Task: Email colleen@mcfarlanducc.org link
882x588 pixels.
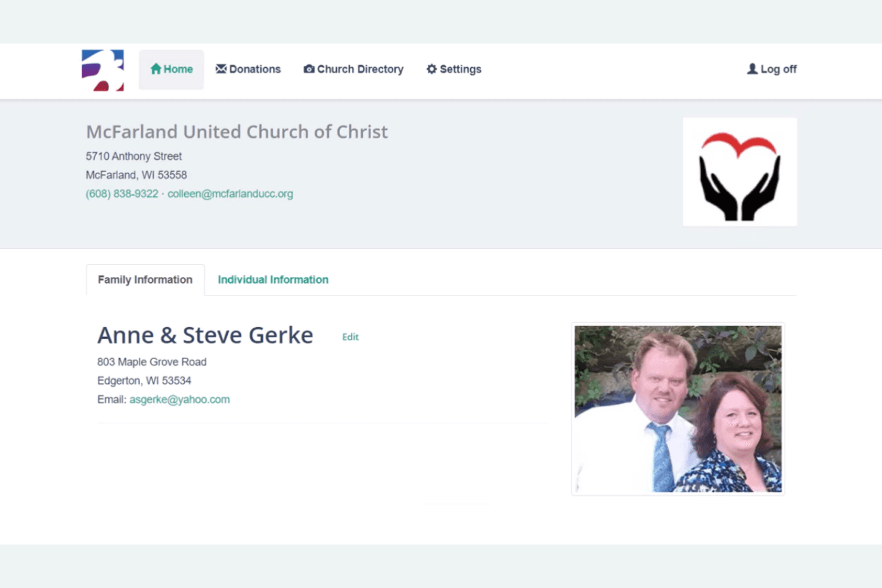Action: (230, 194)
